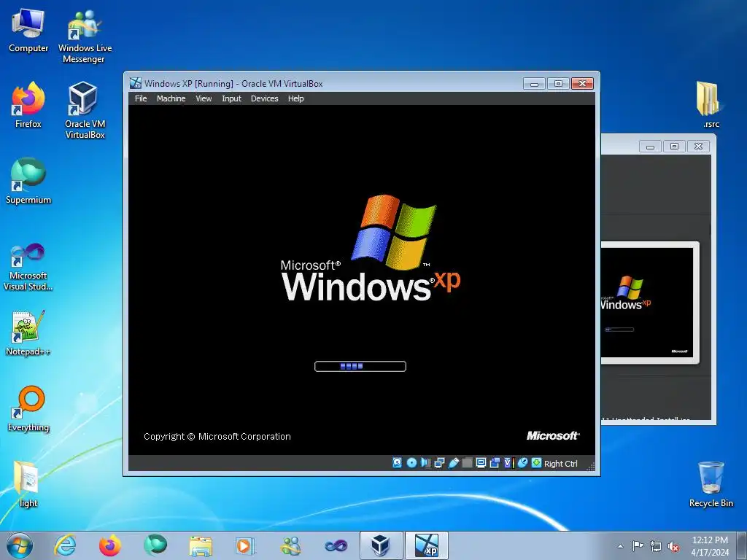Click the recording status icon
The image size is (747, 560).
pos(495,463)
